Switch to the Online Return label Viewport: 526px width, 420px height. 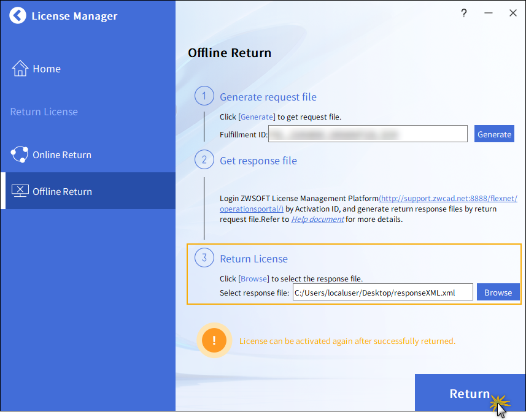tap(62, 155)
